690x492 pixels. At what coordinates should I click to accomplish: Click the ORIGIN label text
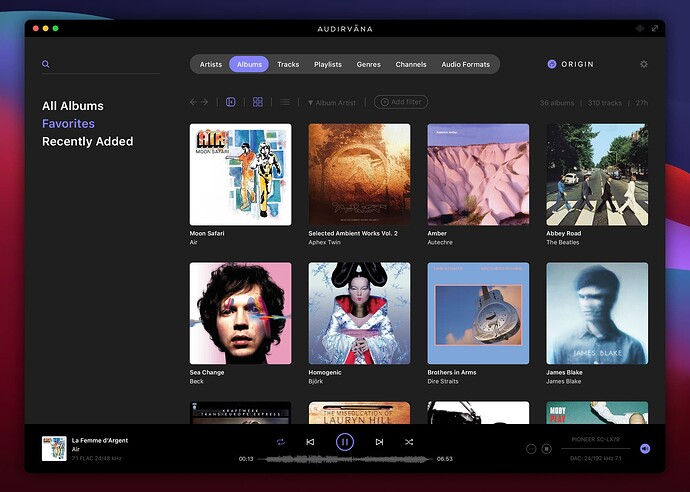click(577, 64)
